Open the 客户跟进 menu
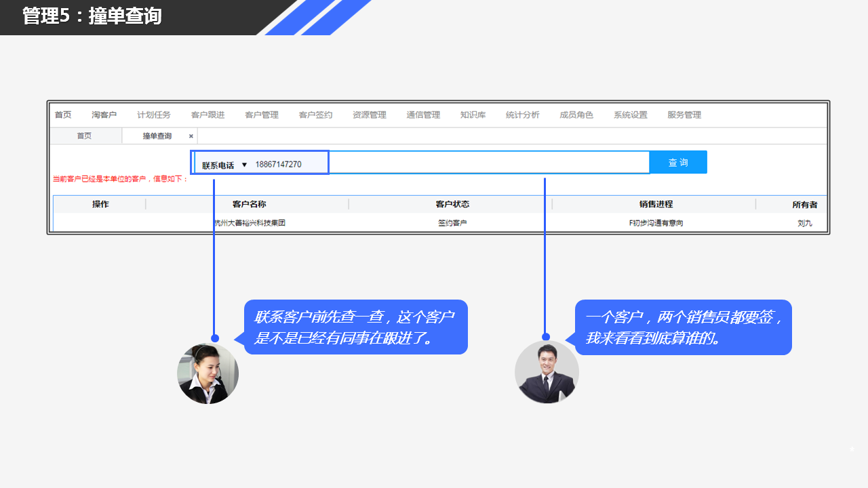Image resolution: width=868 pixels, height=488 pixels. tap(208, 115)
